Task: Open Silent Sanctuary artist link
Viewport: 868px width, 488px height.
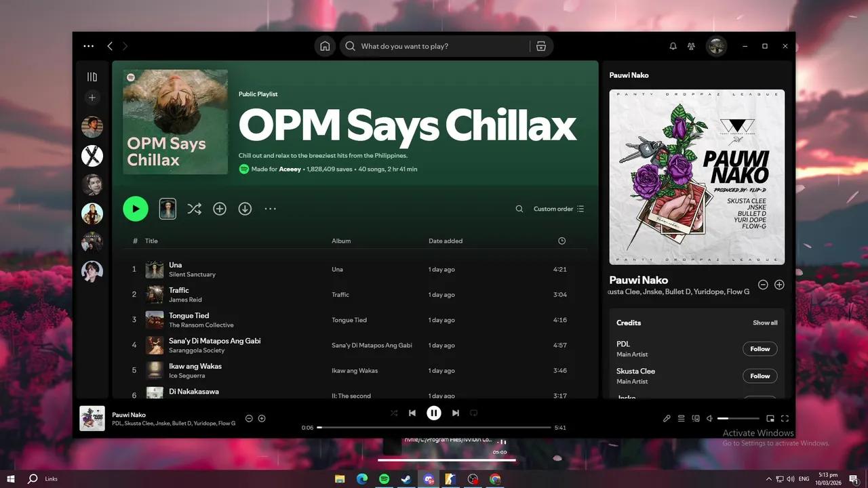Action: pyautogui.click(x=192, y=274)
